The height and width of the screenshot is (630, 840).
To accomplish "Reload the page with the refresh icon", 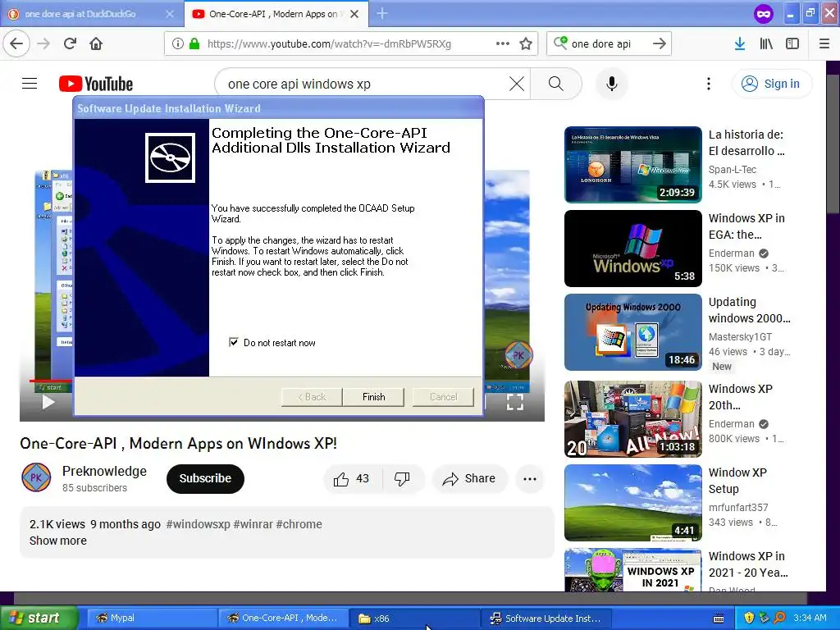I will [x=70, y=43].
